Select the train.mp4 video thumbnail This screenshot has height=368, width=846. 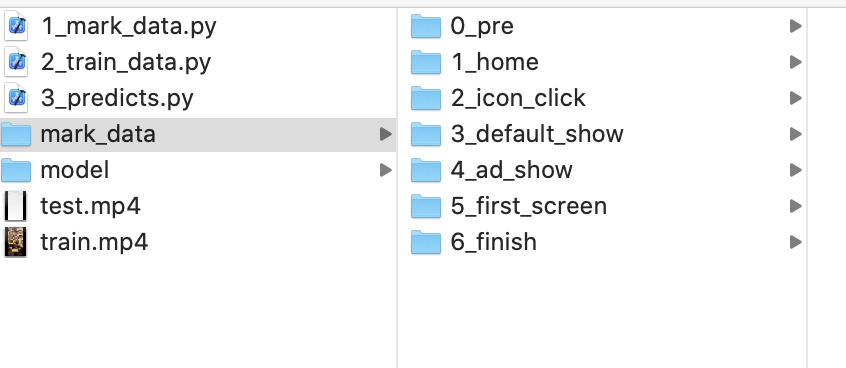coord(16,242)
